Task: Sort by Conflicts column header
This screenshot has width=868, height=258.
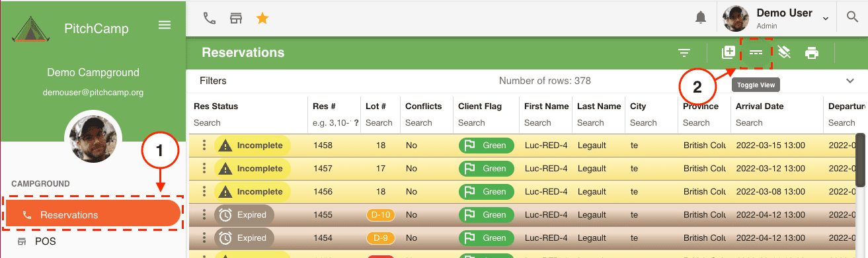Action: tap(423, 106)
